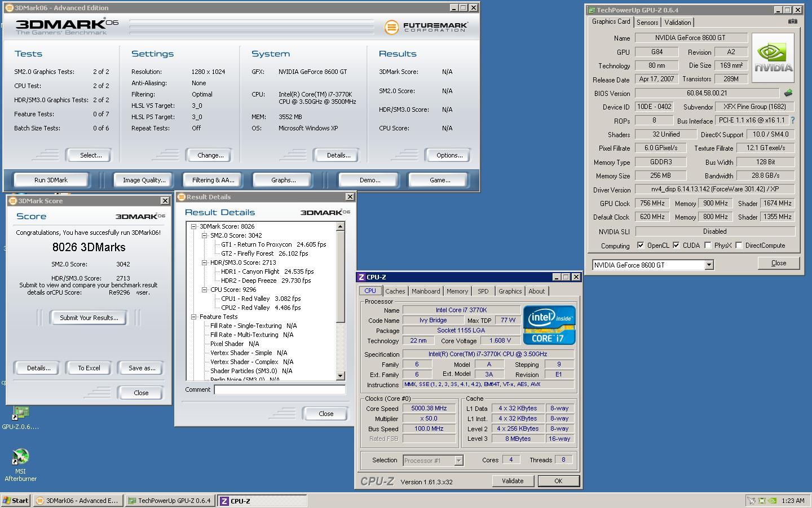Open the Memory tab in CPU-Z
The width and height of the screenshot is (812, 508).
point(457,291)
